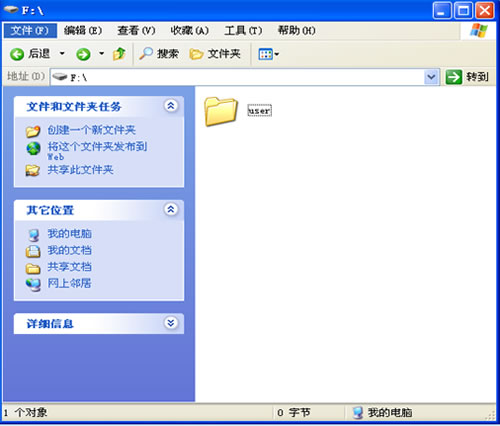500x426 pixels.
Task: Click the green Back arrow icon
Action: tap(17, 54)
